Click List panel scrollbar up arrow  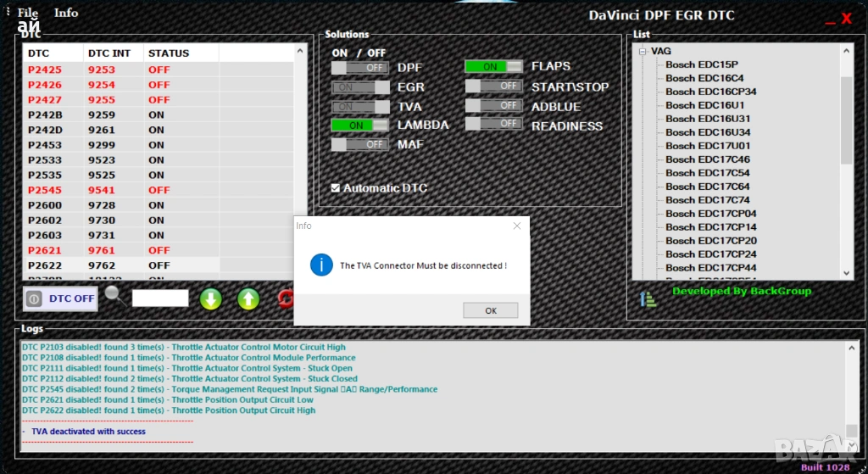pyautogui.click(x=847, y=51)
